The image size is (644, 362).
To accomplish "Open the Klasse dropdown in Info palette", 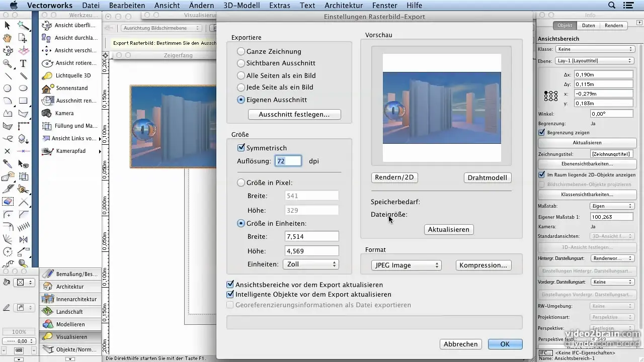I will coord(595,49).
